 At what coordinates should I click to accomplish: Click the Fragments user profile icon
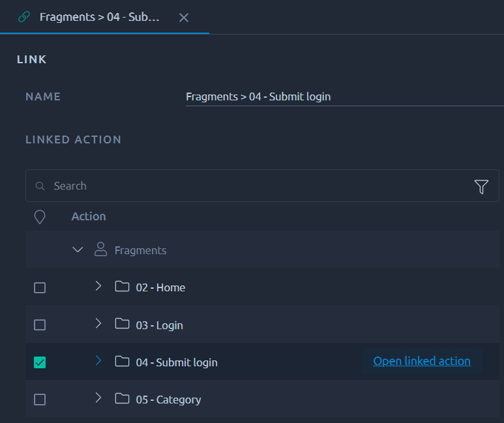100,250
